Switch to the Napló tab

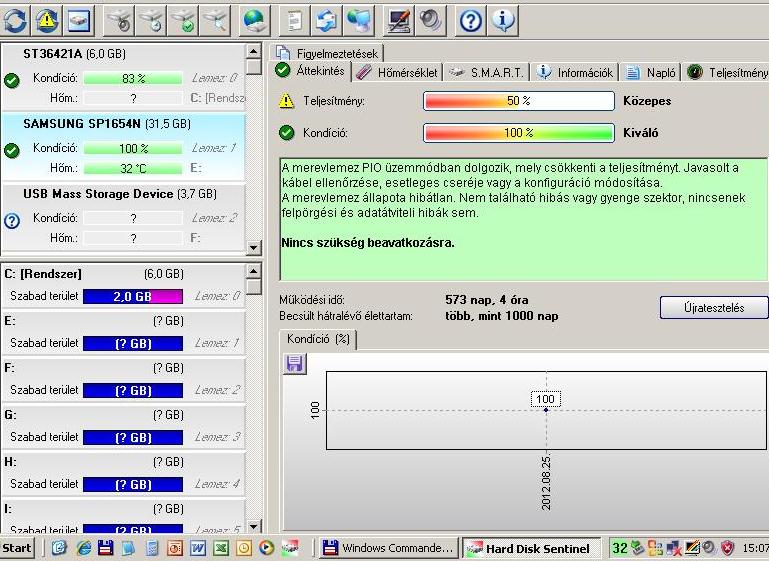[650, 73]
